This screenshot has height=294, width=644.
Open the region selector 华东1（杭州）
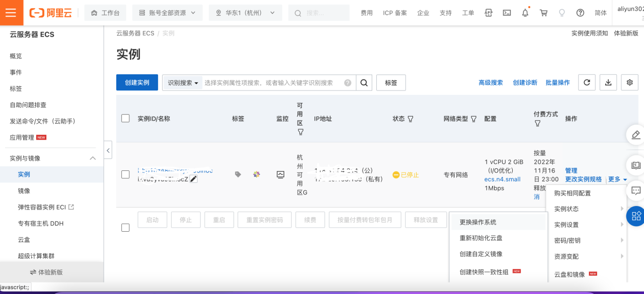246,13
